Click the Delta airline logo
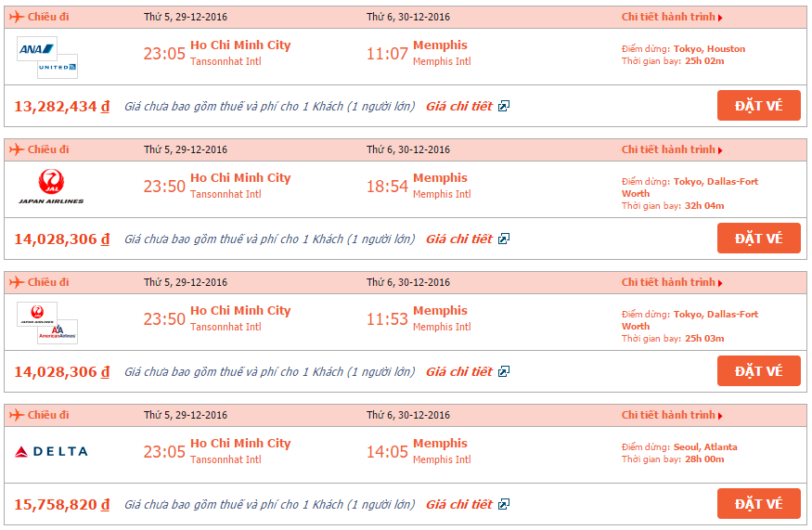 point(51,452)
